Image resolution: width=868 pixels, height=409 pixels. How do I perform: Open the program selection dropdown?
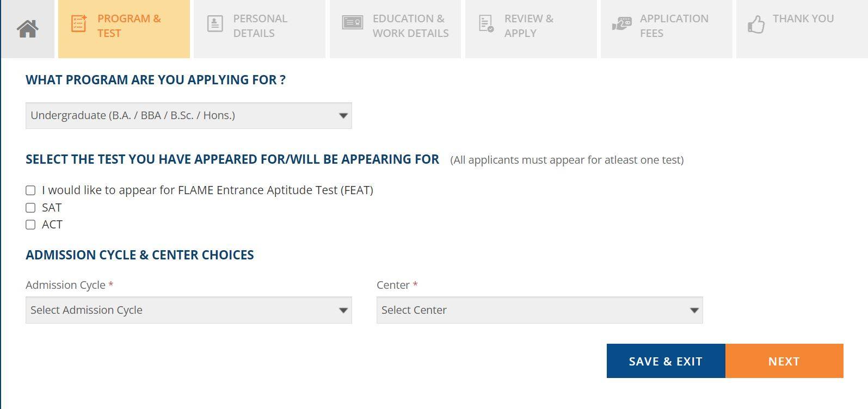click(x=188, y=116)
